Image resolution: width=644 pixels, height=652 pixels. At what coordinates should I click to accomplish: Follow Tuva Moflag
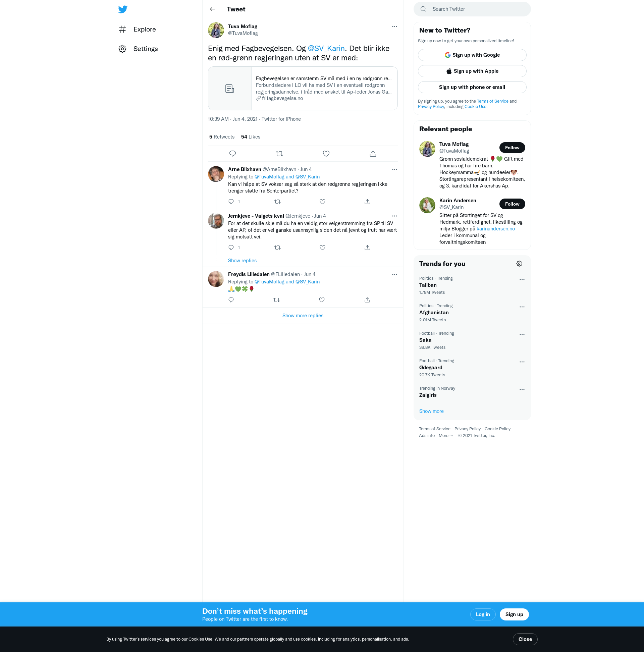pyautogui.click(x=512, y=148)
